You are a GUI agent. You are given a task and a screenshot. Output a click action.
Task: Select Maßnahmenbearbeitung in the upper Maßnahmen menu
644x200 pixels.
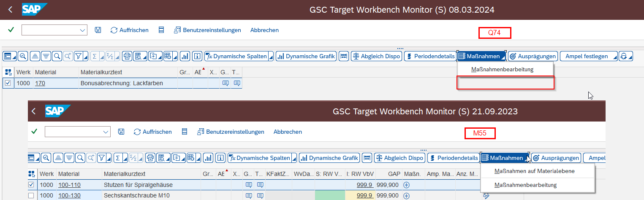point(503,69)
